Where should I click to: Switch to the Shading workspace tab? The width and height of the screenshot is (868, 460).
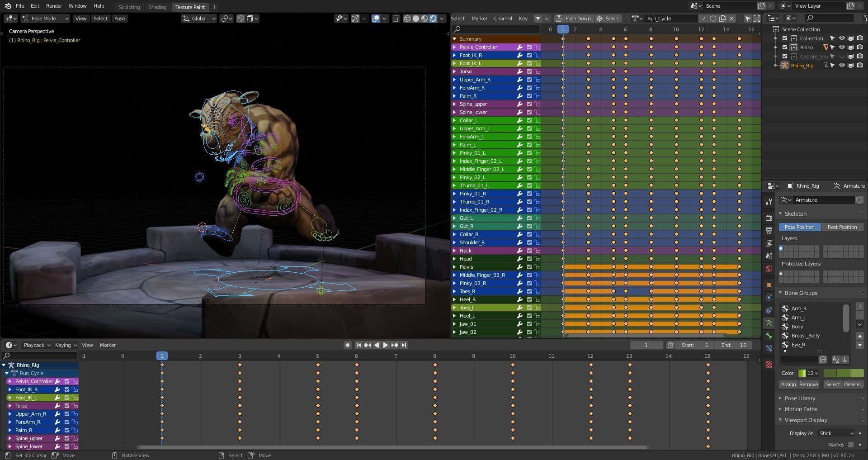pos(158,7)
